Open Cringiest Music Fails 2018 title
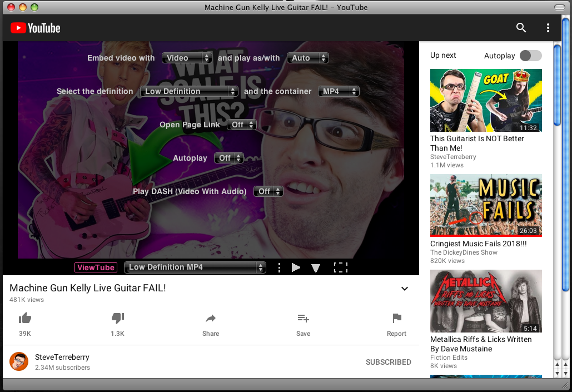The image size is (572, 392). (478, 244)
